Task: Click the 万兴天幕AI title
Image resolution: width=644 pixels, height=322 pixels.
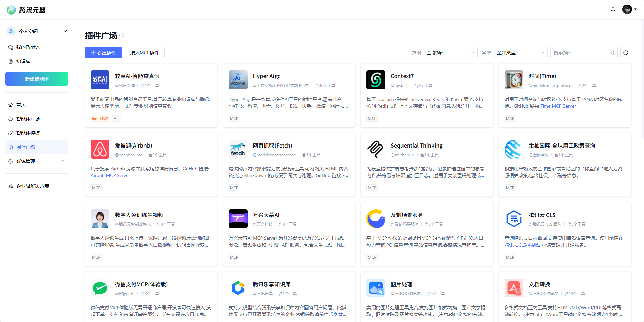Action: 266,215
